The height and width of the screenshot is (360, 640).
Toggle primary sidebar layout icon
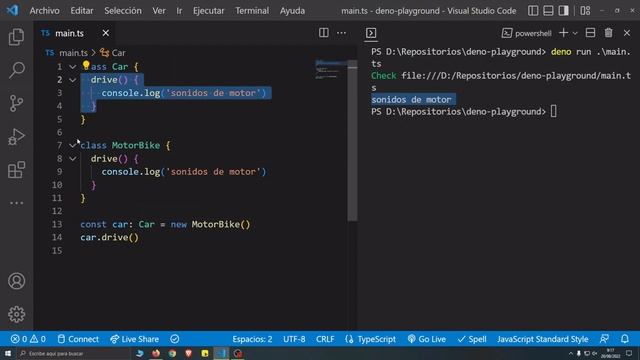[x=533, y=11]
